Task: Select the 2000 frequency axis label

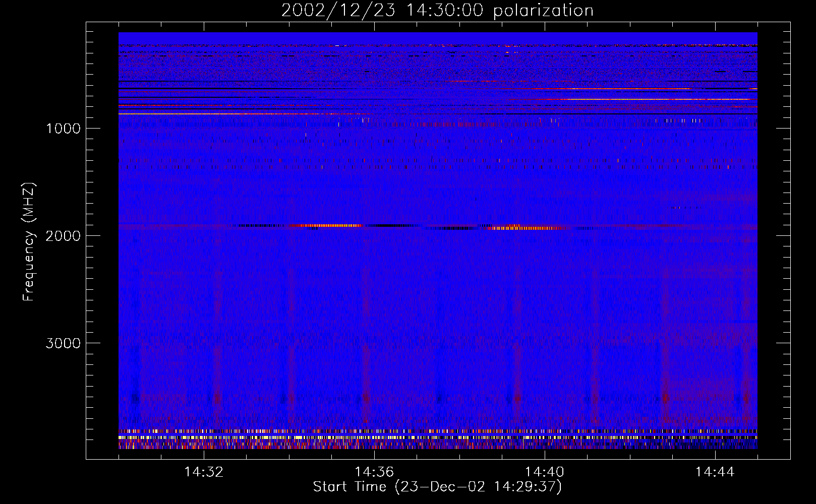Action: 63,236
